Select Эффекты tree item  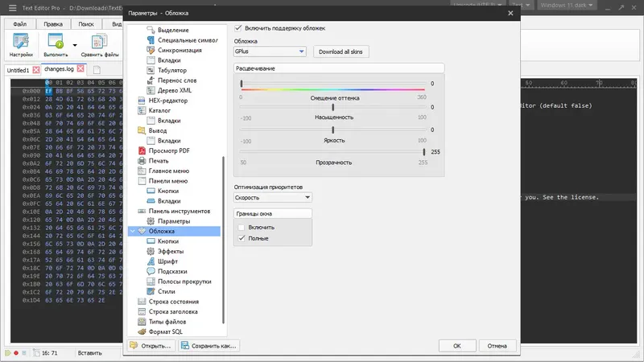(x=170, y=251)
